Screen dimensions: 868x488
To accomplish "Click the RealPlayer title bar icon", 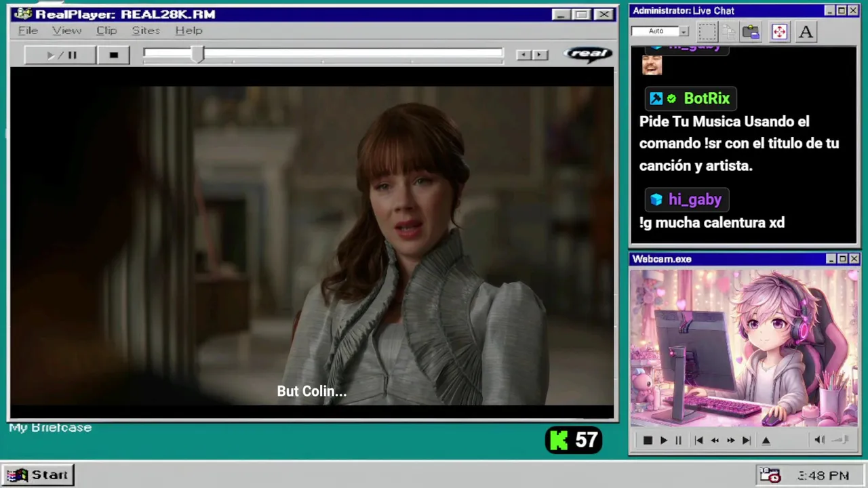I will pos(23,14).
